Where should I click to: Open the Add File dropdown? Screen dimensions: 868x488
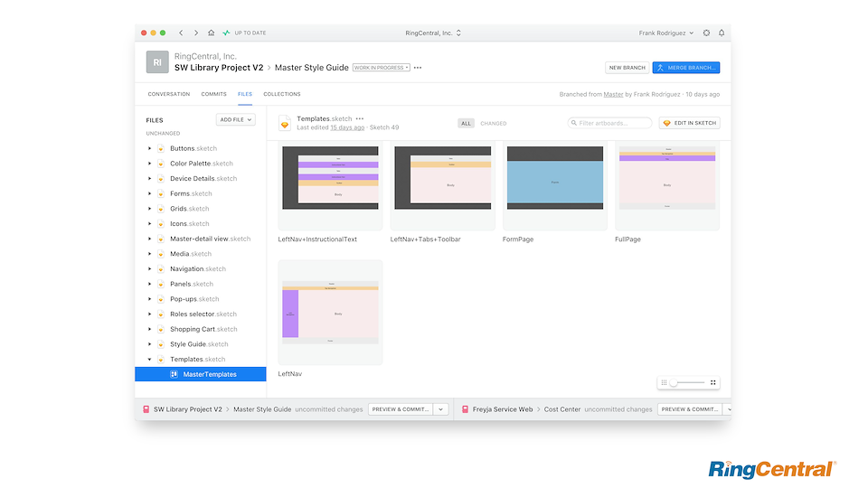(x=236, y=119)
